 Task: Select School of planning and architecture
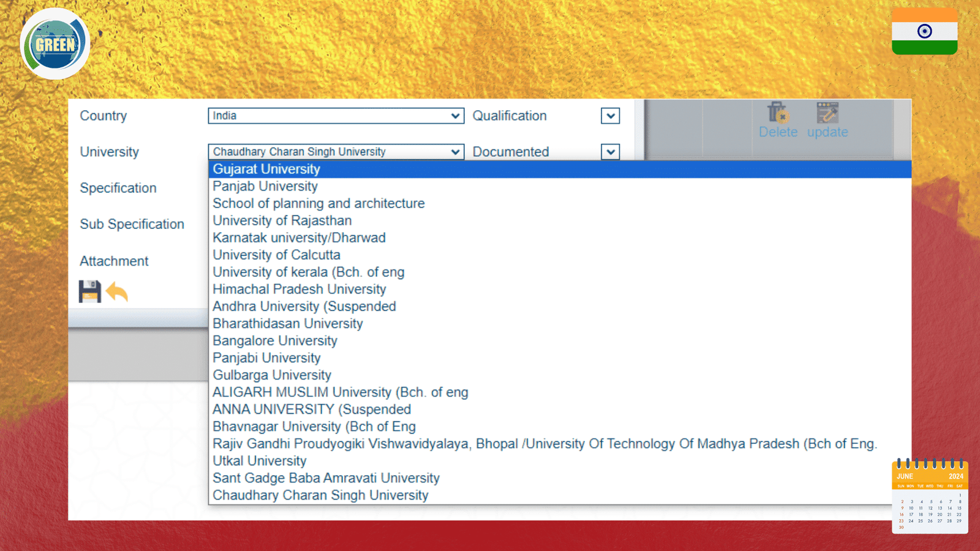click(x=318, y=203)
